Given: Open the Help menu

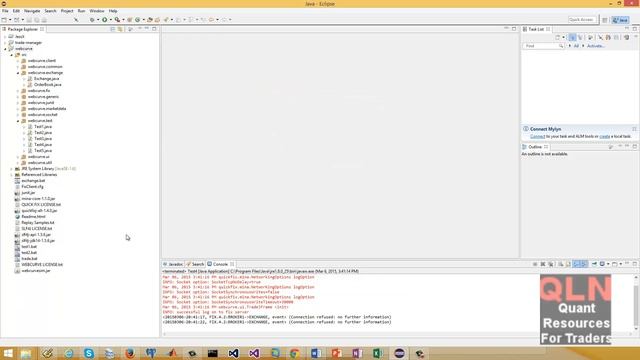Looking at the screenshot, I should point(113,11).
